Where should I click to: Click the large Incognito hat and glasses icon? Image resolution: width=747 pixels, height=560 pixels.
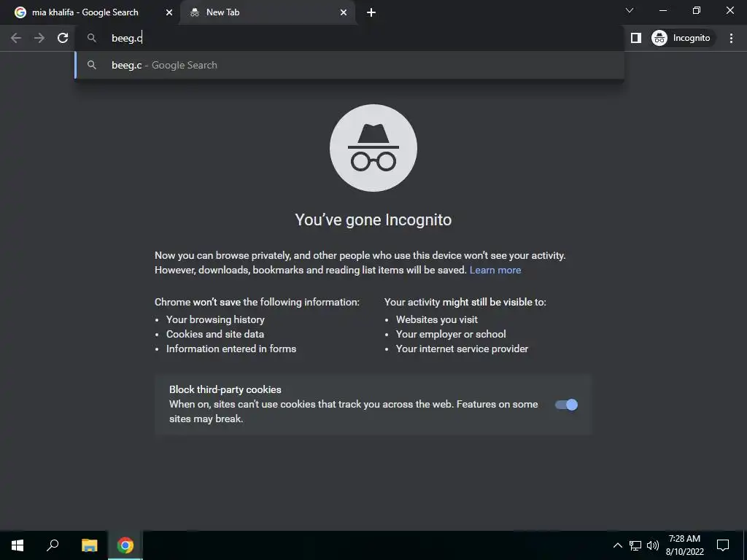click(373, 148)
